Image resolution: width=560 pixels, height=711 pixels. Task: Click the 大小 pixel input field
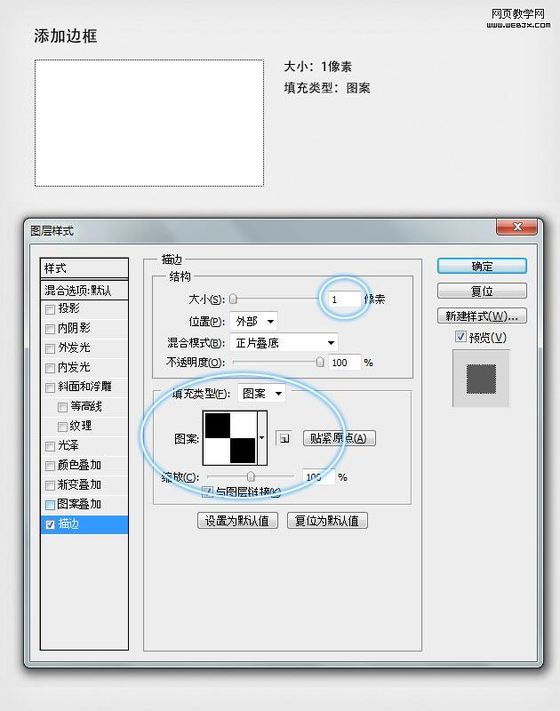(344, 299)
